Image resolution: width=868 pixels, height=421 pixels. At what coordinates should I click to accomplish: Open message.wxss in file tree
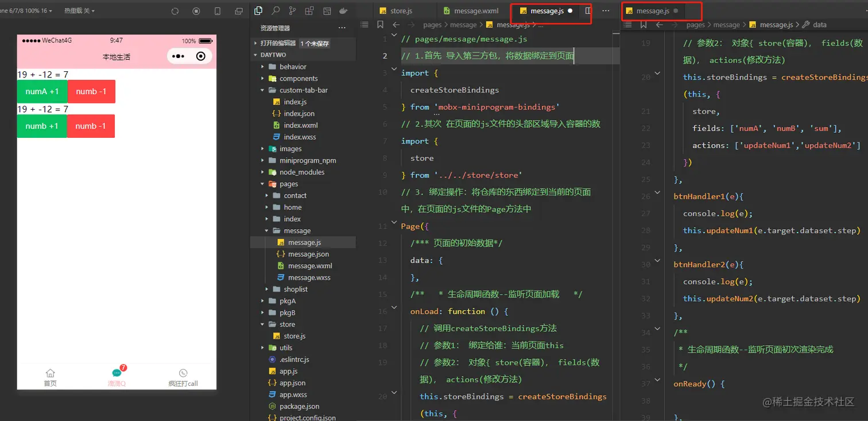[x=309, y=277]
